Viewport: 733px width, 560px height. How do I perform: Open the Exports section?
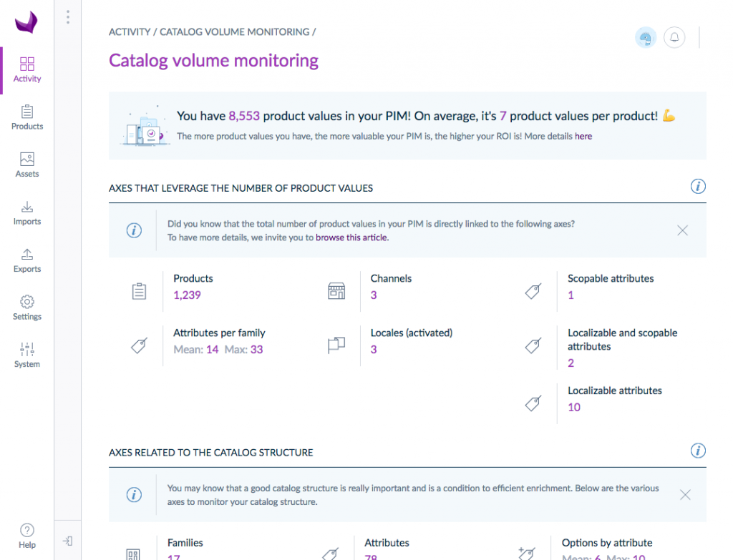(x=27, y=260)
